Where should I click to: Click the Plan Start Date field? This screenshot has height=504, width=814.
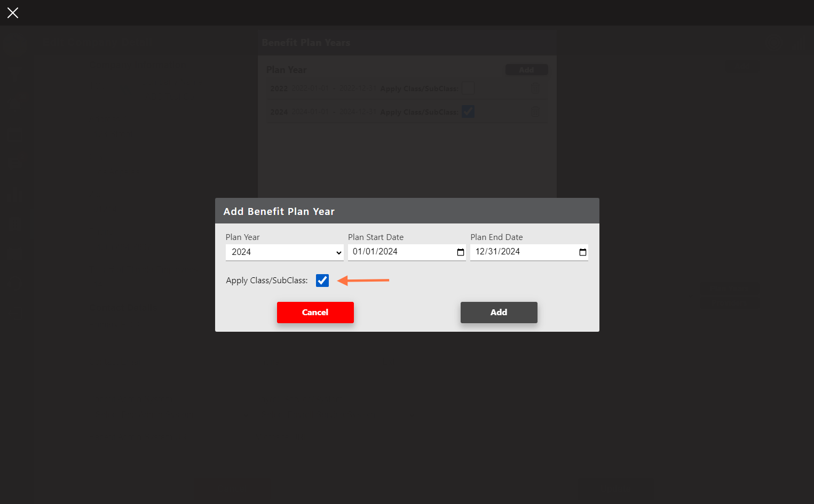407,252
